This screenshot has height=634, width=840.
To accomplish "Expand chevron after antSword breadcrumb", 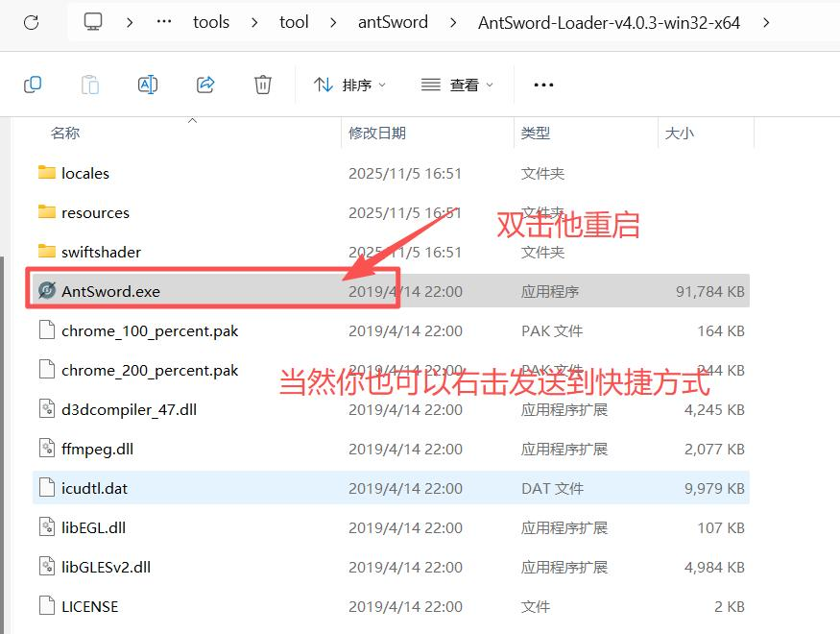I will 453,22.
